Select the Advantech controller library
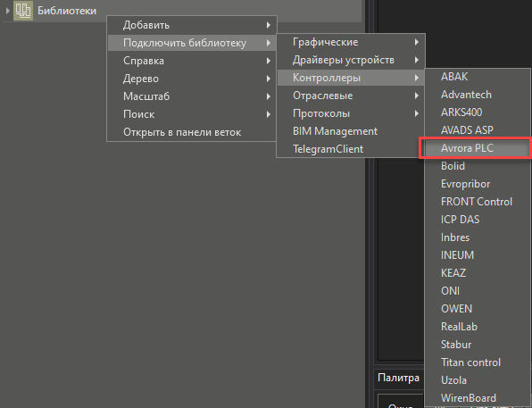 [478, 95]
